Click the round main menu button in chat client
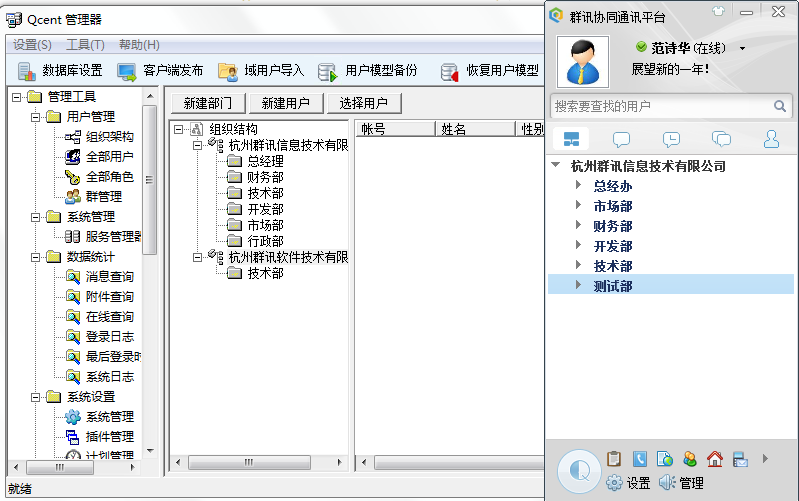799x501 pixels. [579, 471]
